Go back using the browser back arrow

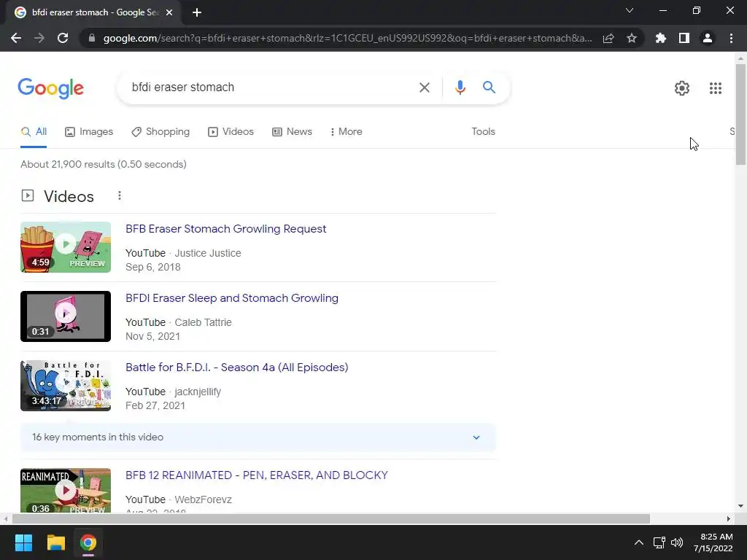[x=16, y=38]
